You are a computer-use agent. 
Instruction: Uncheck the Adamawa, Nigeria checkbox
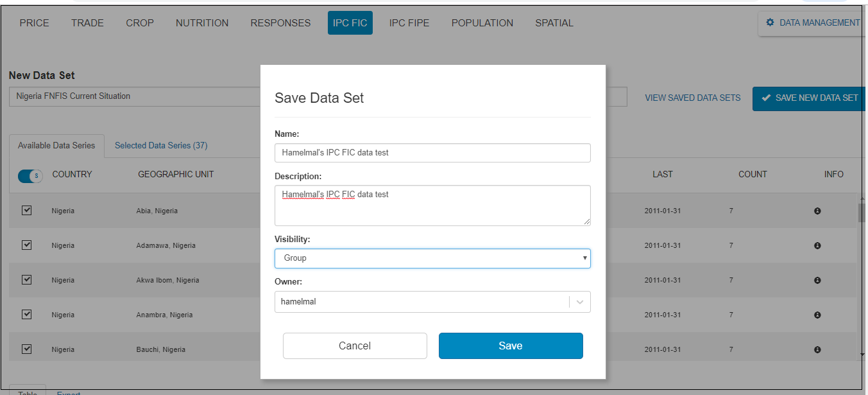click(x=27, y=245)
